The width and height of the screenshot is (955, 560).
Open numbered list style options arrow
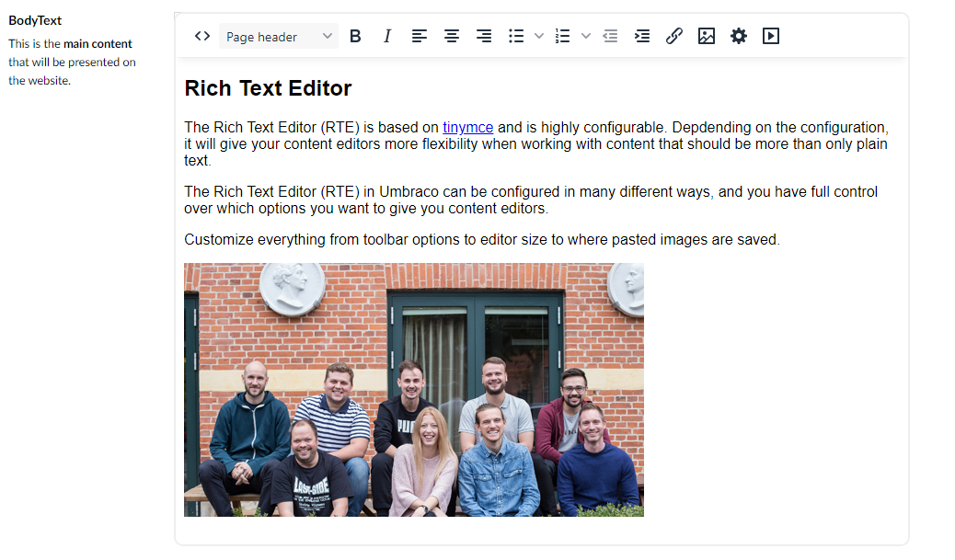coord(586,36)
